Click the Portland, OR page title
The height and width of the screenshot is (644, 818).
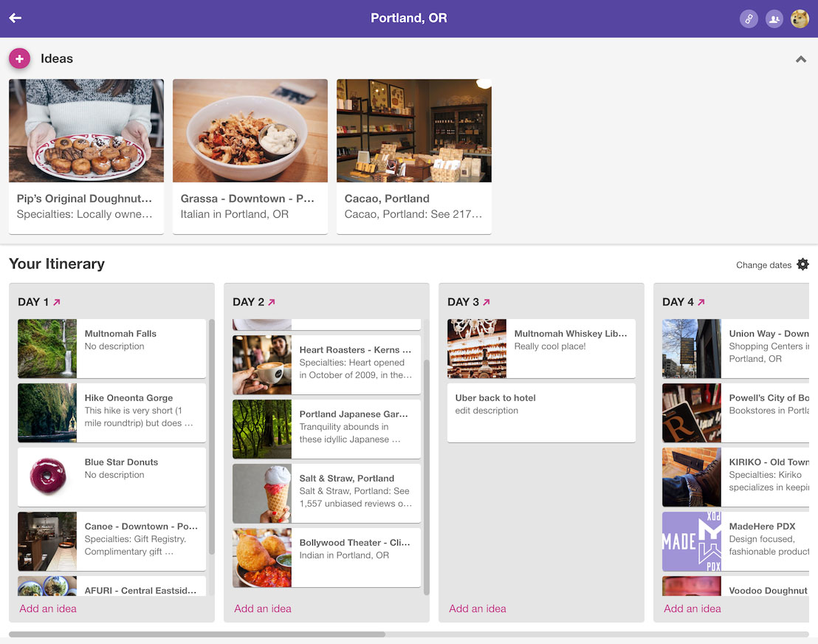coord(409,18)
